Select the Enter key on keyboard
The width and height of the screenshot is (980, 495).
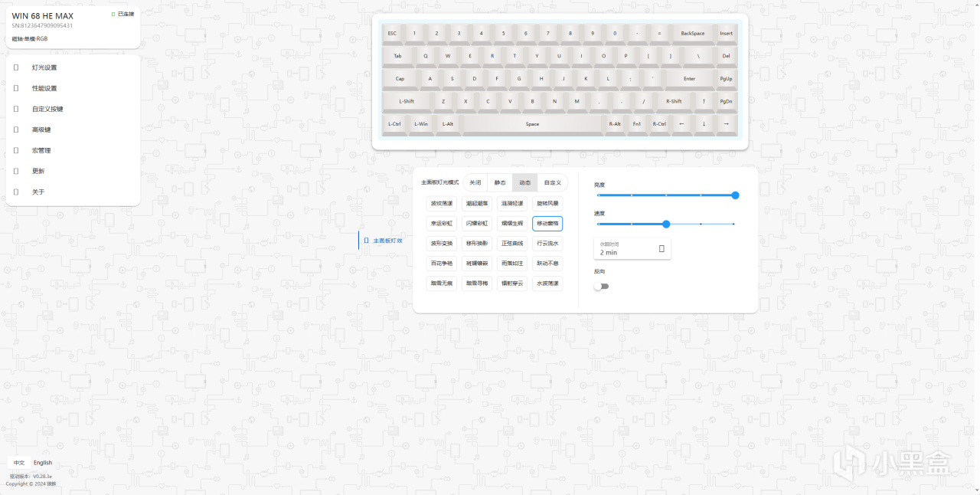point(689,78)
